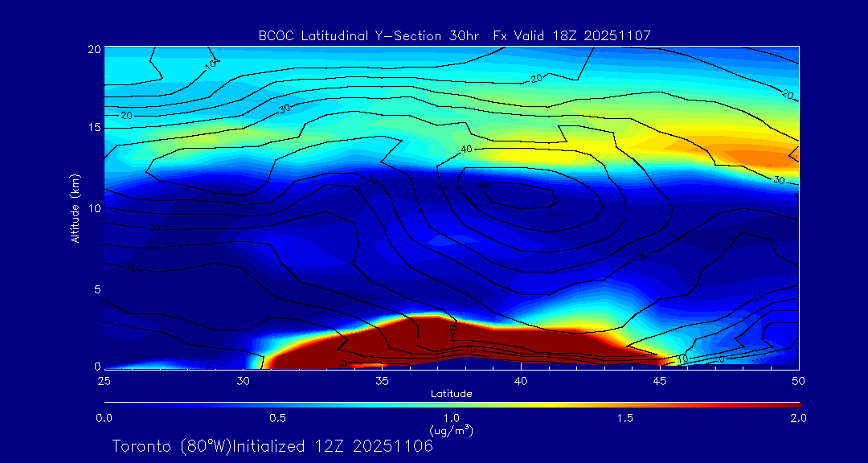Click the (ug/m³) units label

(451, 430)
